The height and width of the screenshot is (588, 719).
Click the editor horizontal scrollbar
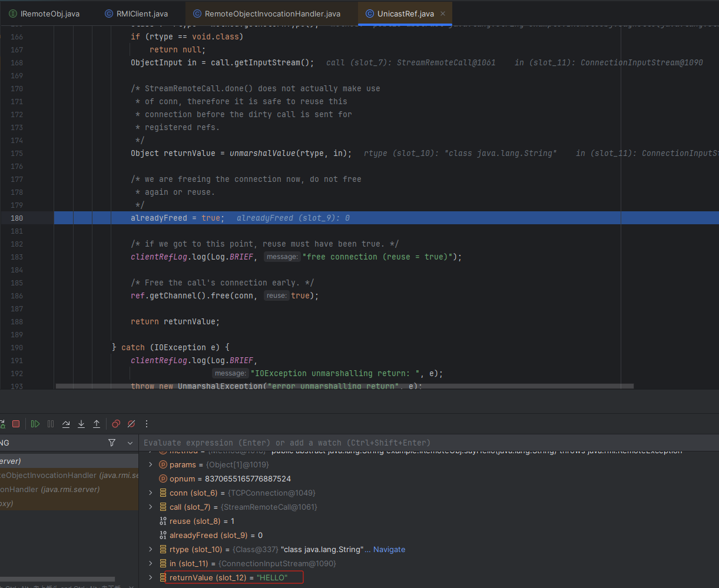pyautogui.click(x=344, y=386)
